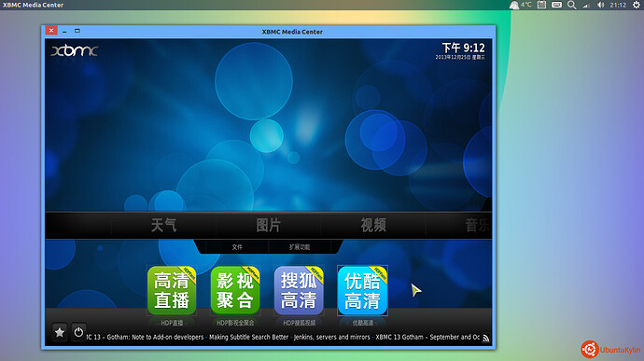
Task: Open the system settings gear menu
Action: (x=637, y=5)
